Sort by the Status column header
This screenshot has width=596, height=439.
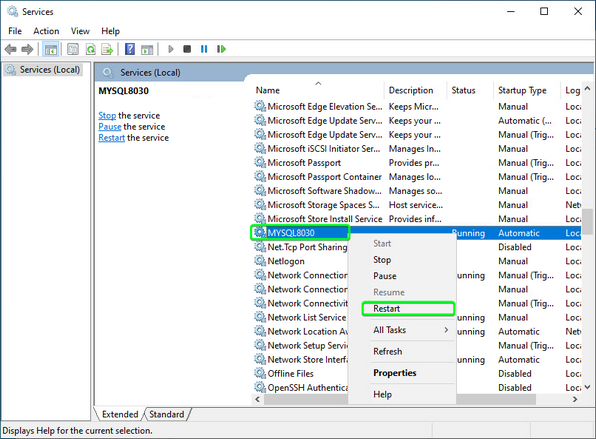[x=471, y=90]
